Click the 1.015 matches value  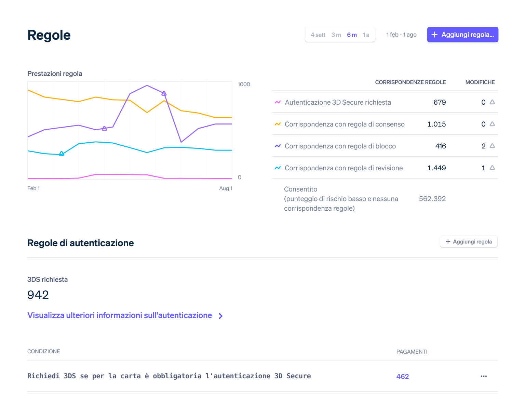[x=436, y=124]
